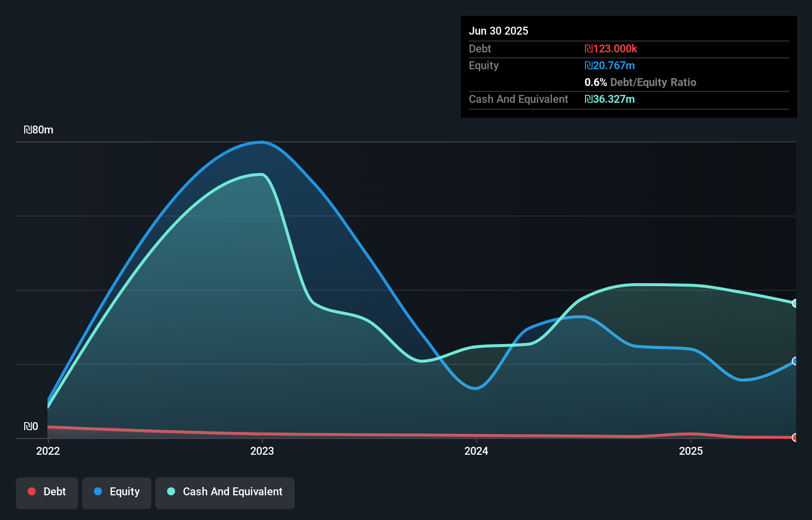Image resolution: width=812 pixels, height=520 pixels.
Task: Expand the Jun 30 2025 tooltip header
Action: (x=498, y=31)
